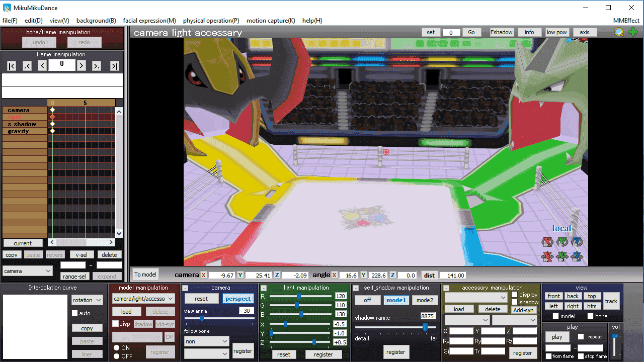The height and width of the screenshot is (362, 644).
Task: Click the track button in view panel
Action: (x=611, y=301)
